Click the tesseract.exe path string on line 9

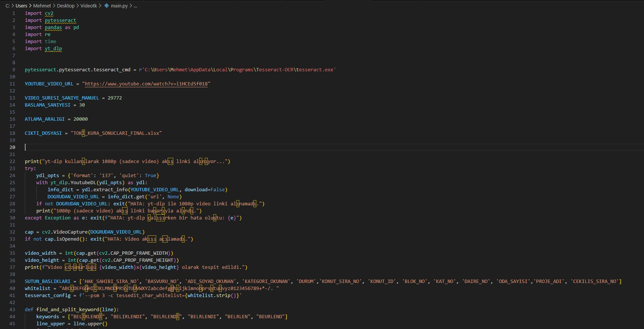237,70
